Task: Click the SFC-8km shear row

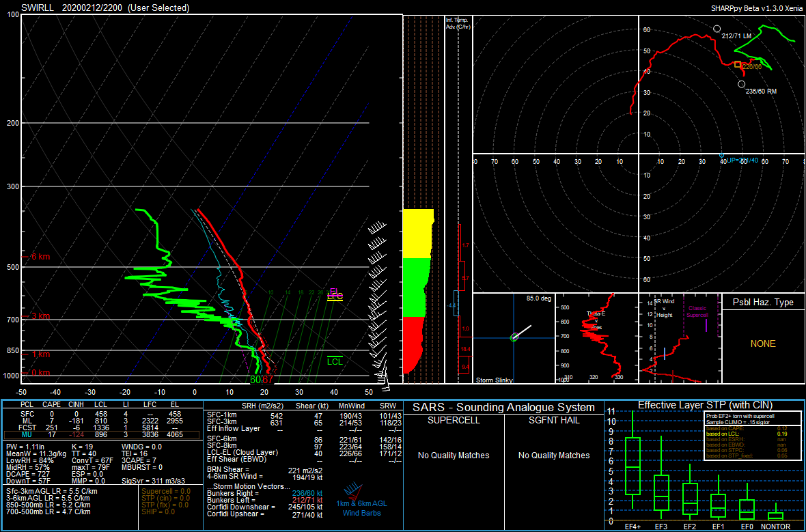Action: point(305,446)
